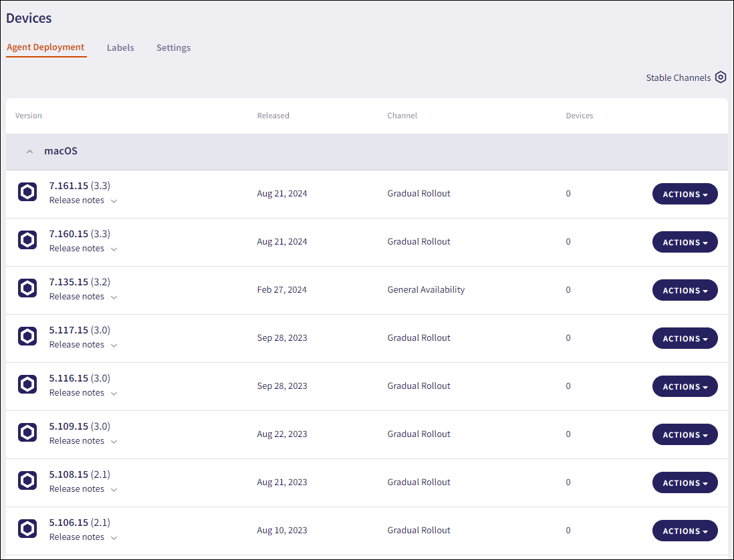This screenshot has height=560, width=734.
Task: Click the agent icon for version 7.161.15
Action: [x=27, y=192]
